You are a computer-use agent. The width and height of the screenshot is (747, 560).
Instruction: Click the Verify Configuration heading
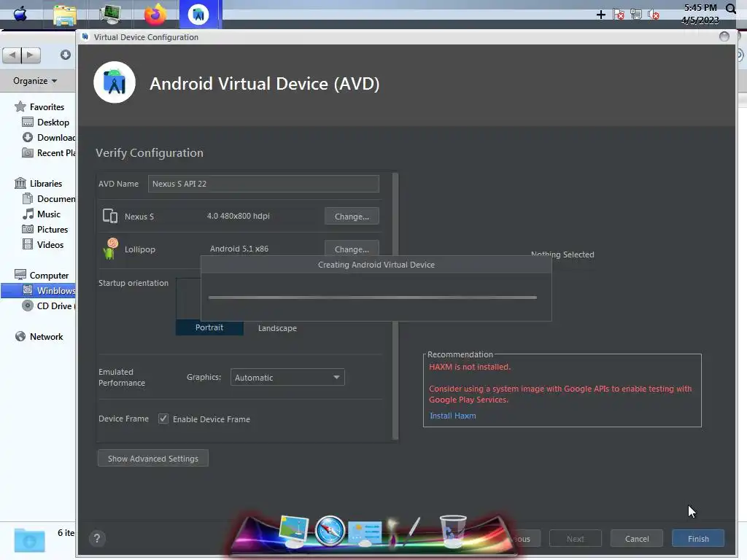point(149,152)
